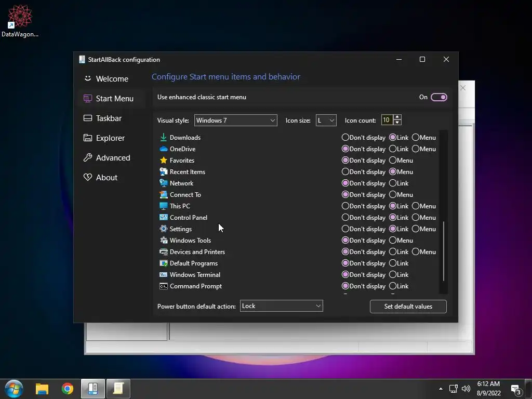Close the background window behind StartAllBack
532x399 pixels.
pos(463,88)
